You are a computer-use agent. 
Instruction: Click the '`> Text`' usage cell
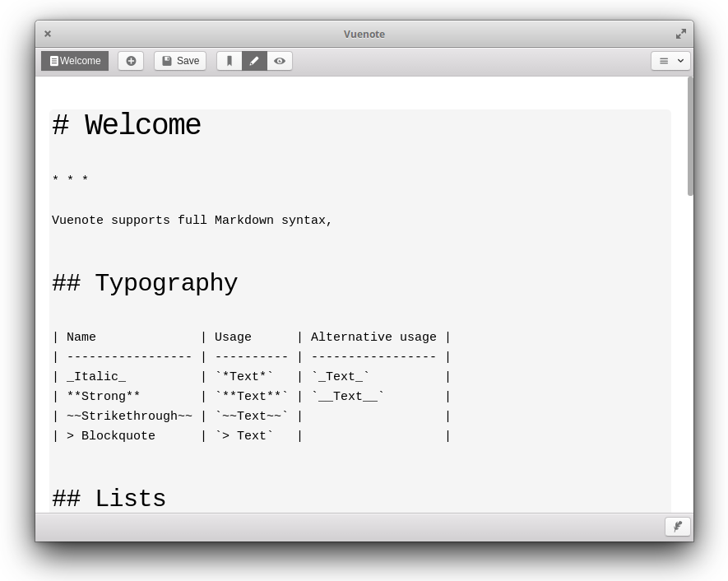tap(244, 435)
